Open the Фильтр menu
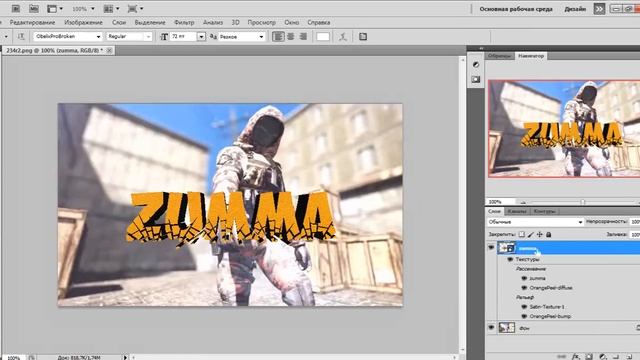 pos(184,22)
